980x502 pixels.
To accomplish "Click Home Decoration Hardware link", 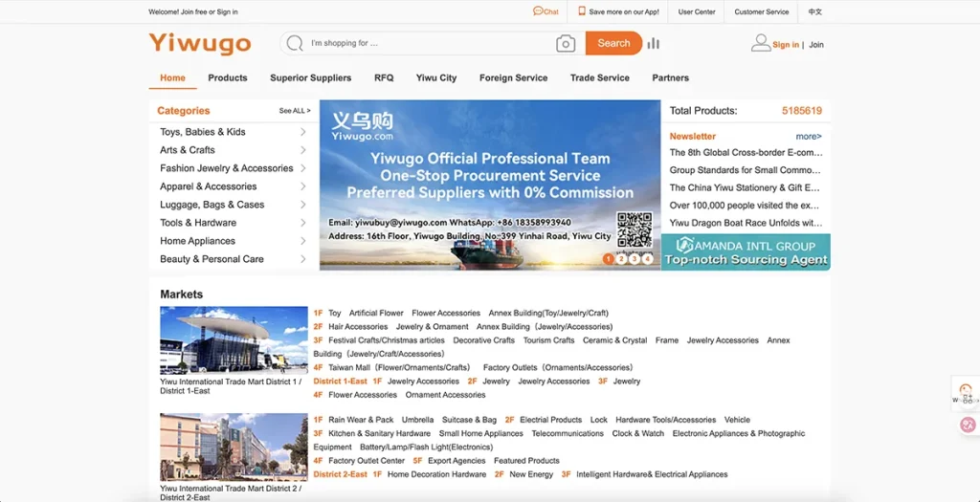I will point(436,474).
